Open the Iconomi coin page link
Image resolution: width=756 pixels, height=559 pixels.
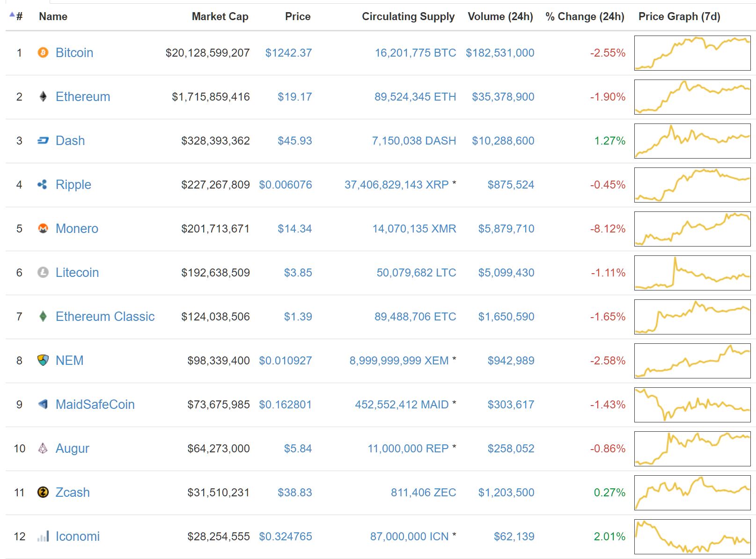[x=78, y=536]
